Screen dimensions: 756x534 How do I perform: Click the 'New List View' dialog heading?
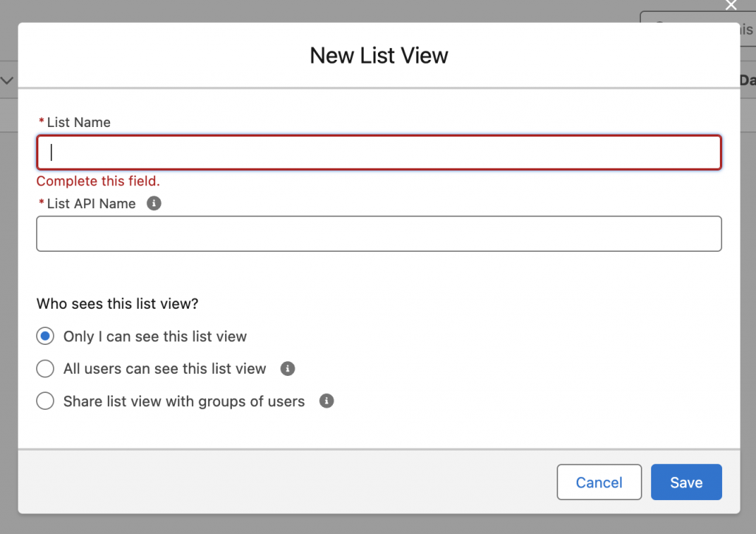(379, 55)
